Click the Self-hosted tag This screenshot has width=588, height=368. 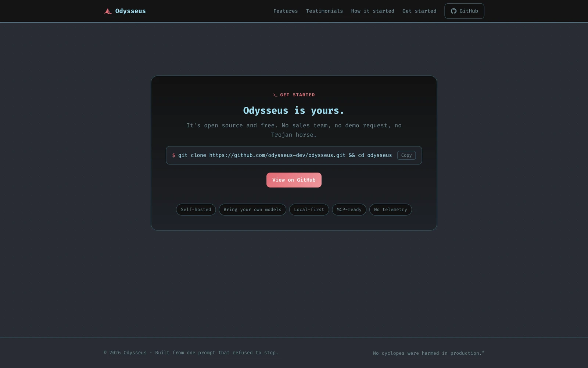point(196,210)
